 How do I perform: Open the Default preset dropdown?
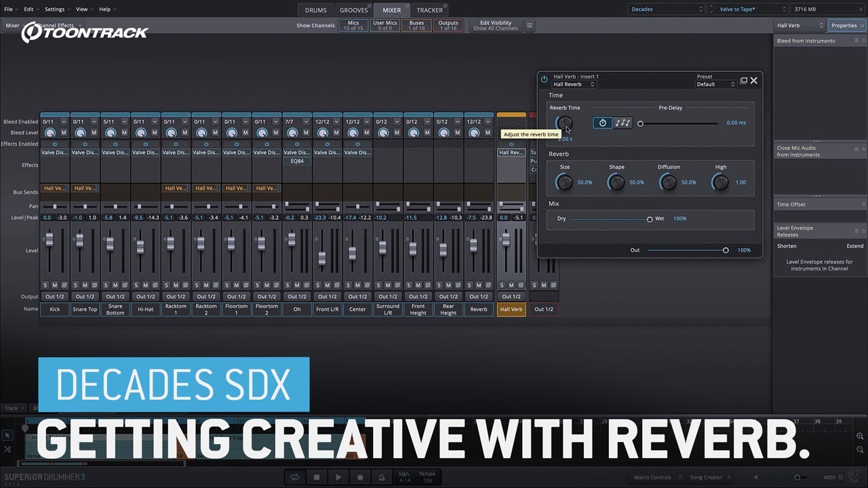[716, 84]
